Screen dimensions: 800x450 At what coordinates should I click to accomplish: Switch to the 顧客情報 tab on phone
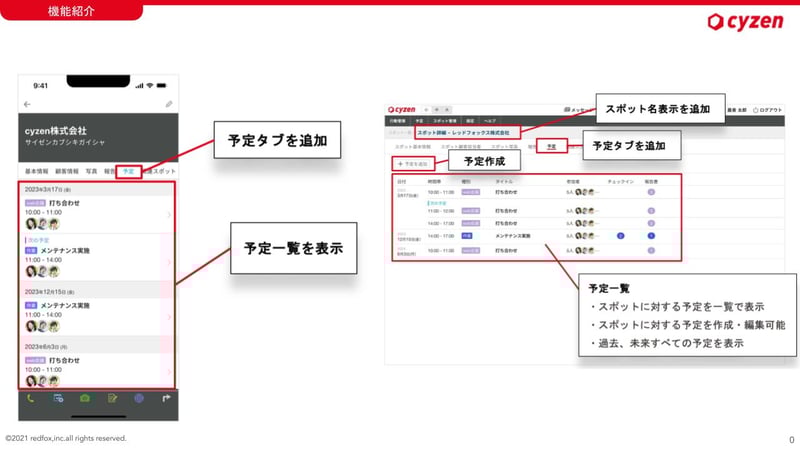click(x=67, y=171)
